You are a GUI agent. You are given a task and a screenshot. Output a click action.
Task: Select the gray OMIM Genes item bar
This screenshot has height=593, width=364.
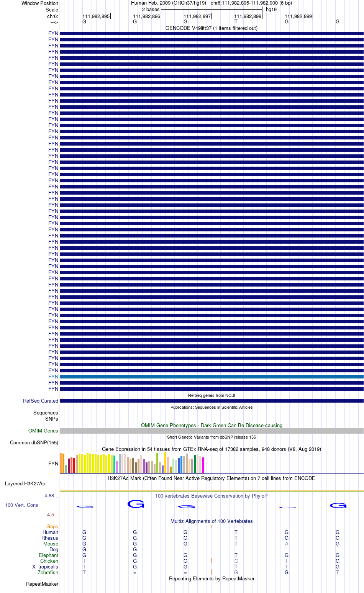point(212,431)
